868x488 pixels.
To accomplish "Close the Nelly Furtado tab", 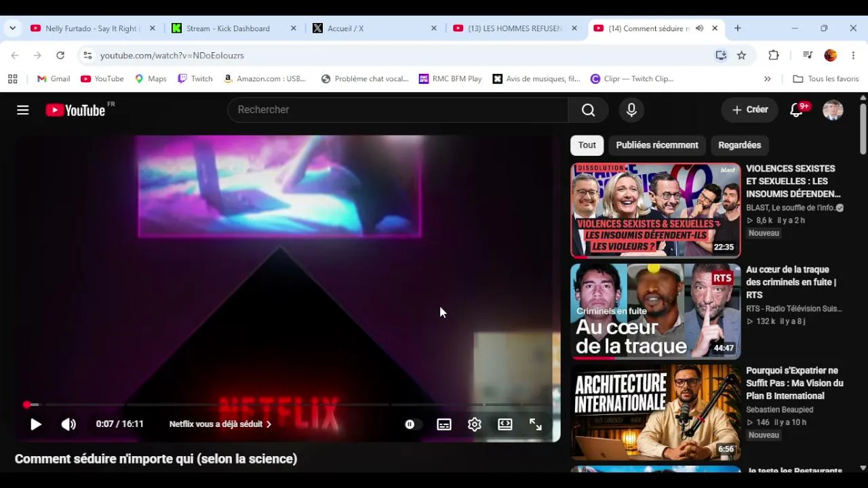I will pyautogui.click(x=153, y=28).
